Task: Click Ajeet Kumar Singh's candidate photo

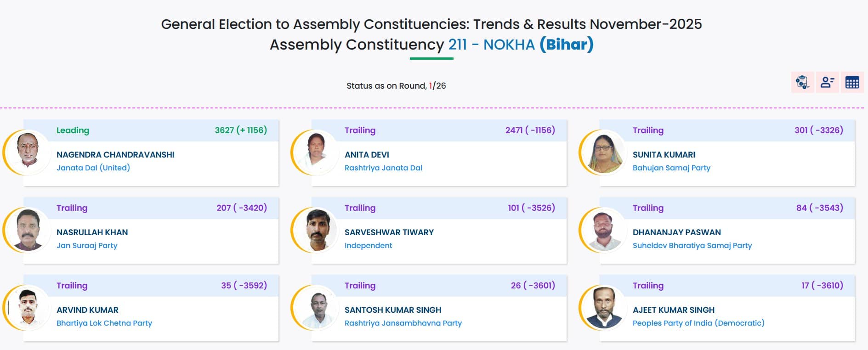Action: (x=604, y=307)
